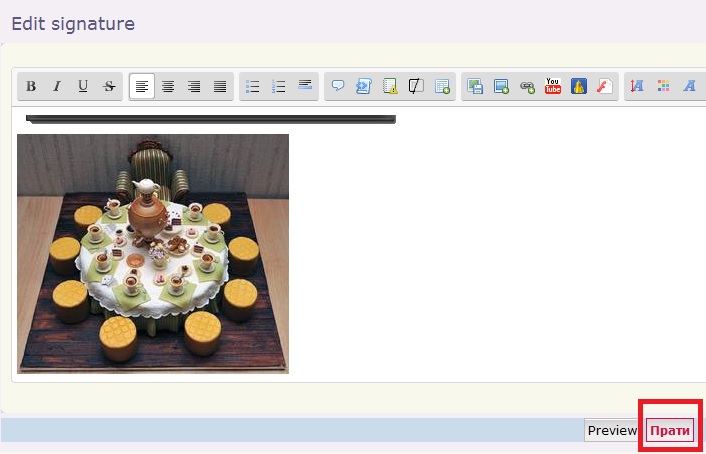Embed a Dailymotion video

579,86
